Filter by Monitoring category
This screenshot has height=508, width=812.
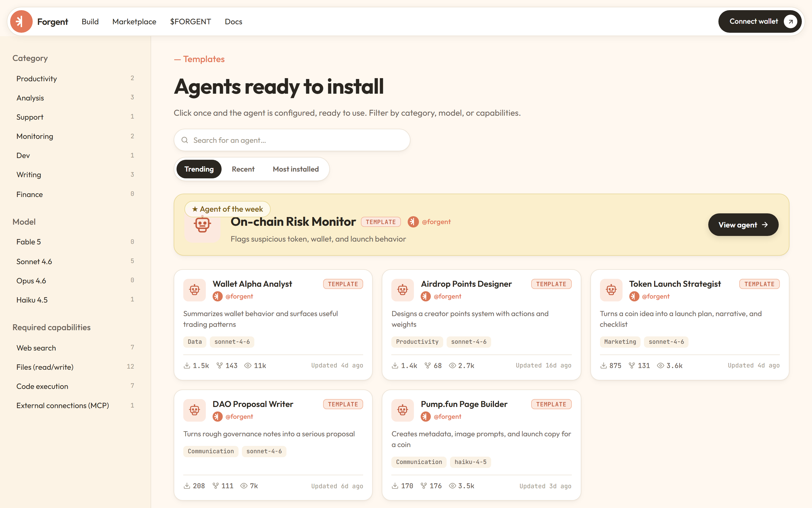[x=75, y=136]
